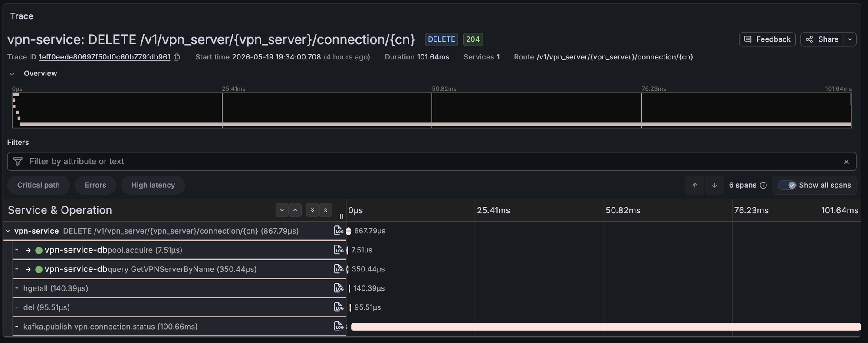Click the Route path text
The width and height of the screenshot is (868, 343).
(615, 57)
